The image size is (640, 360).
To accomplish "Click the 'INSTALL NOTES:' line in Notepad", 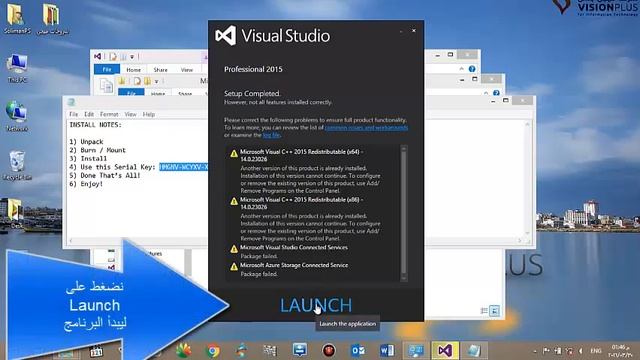I will [96, 125].
